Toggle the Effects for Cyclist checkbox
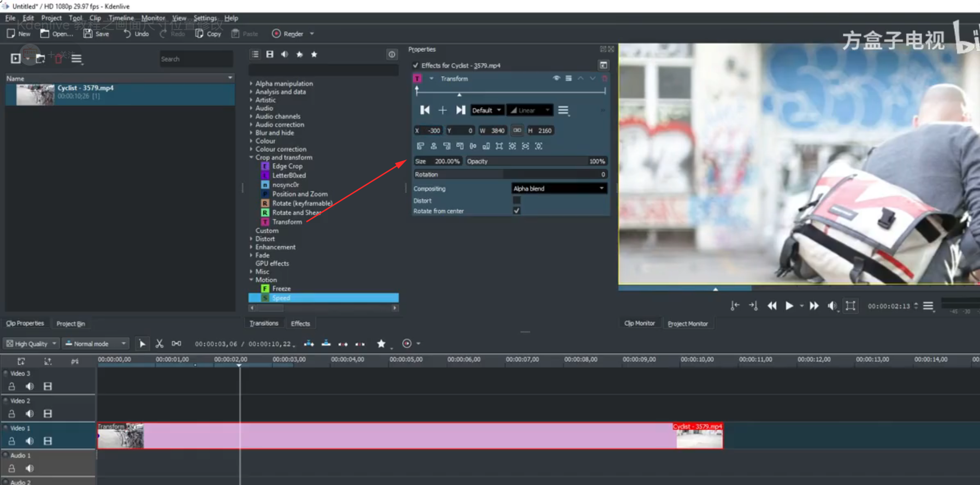The width and height of the screenshot is (980, 485). tap(416, 65)
